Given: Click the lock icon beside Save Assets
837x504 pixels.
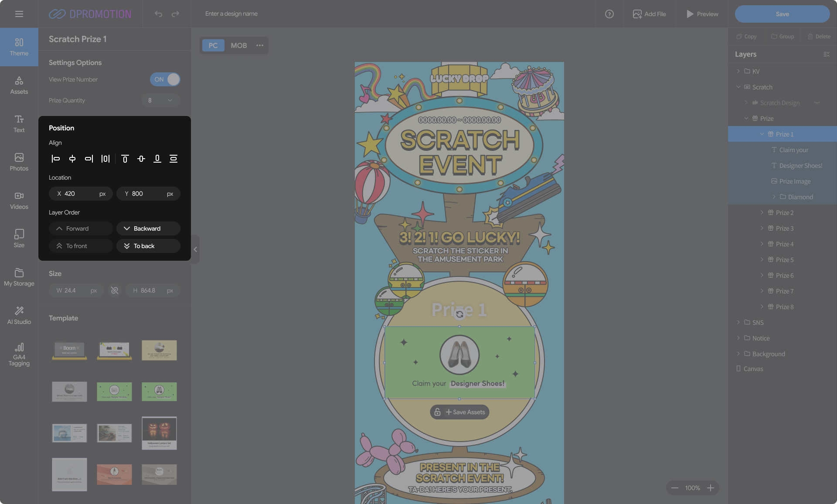Looking at the screenshot, I should click(x=437, y=412).
